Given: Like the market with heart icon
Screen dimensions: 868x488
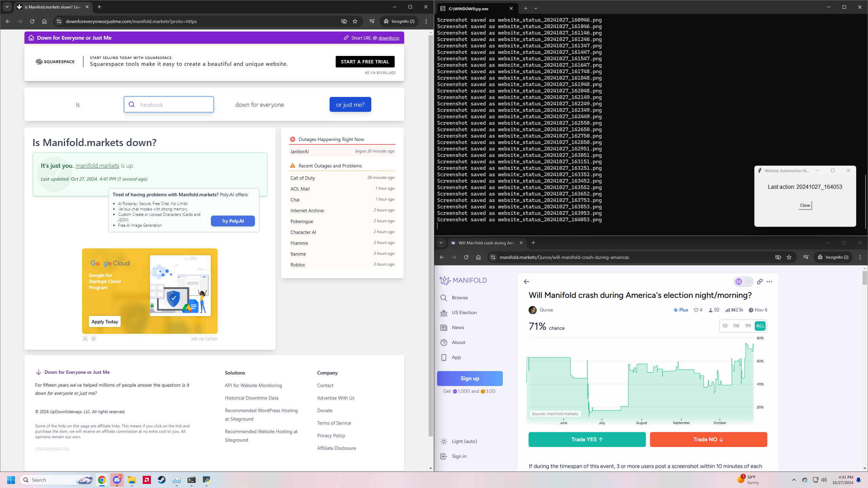Looking at the screenshot, I should pyautogui.click(x=696, y=310).
